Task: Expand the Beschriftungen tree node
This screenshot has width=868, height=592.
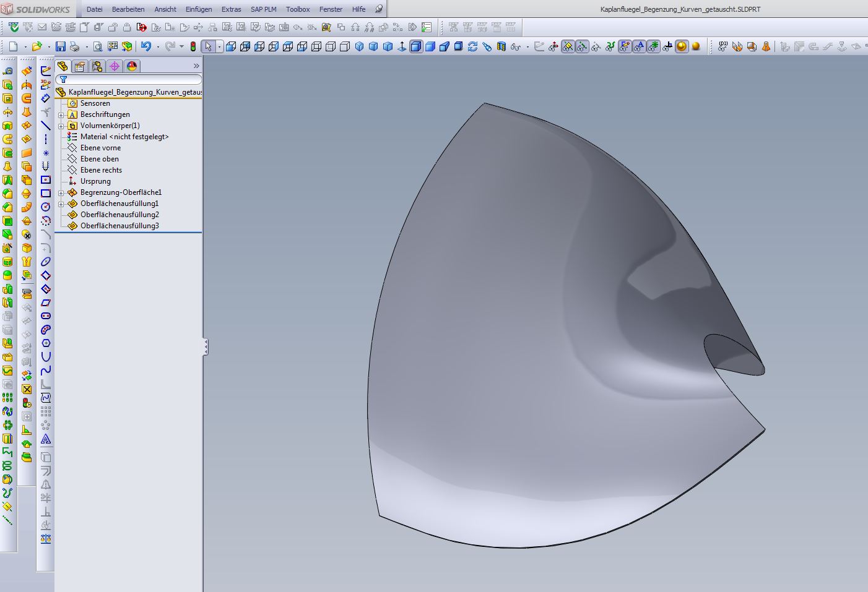Action: click(x=61, y=115)
